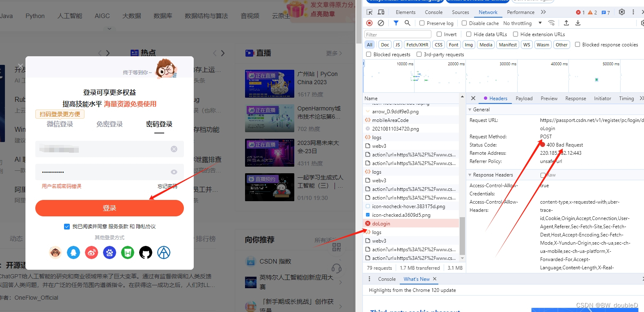The image size is (644, 312).
Task: Open the Preview tab
Action: point(549,99)
